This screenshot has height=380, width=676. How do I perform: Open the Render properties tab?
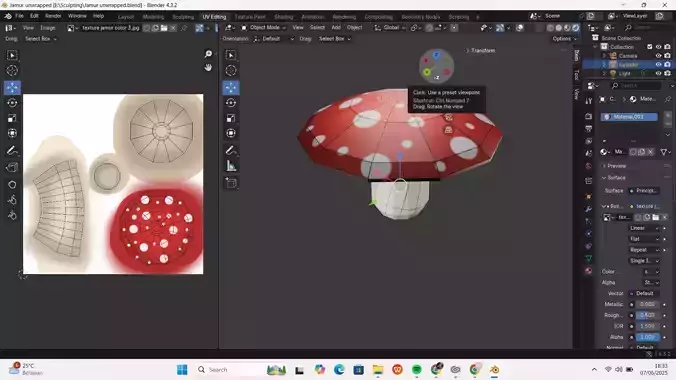pos(588,116)
